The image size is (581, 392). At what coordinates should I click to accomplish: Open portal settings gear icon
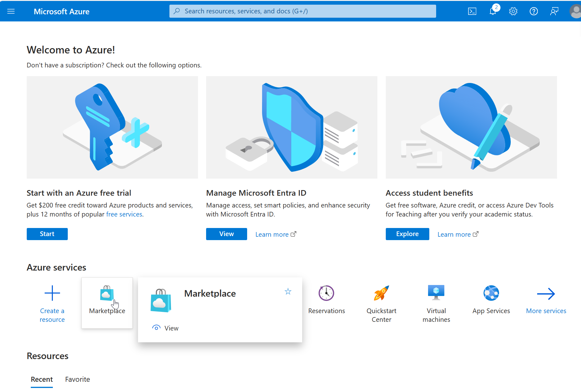(x=513, y=11)
